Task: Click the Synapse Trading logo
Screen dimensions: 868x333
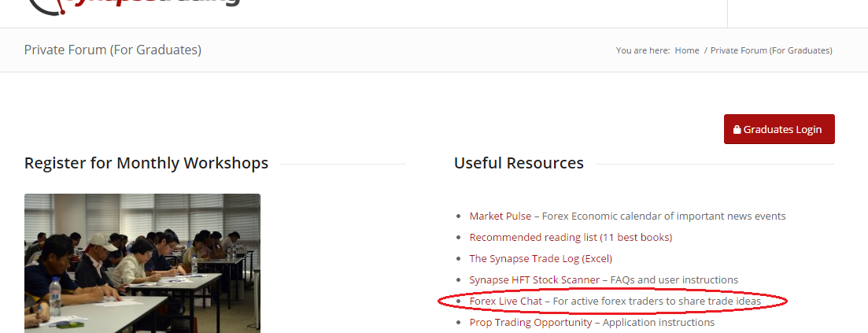Action: tap(134, 4)
